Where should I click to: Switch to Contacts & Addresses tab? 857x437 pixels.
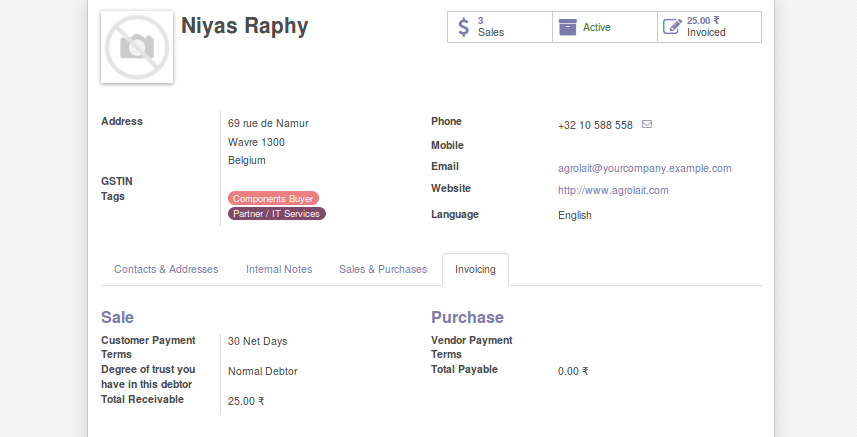[x=166, y=269]
